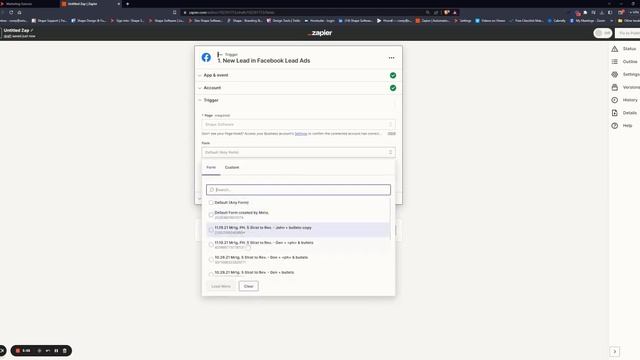Viewport: 640px width, 360px height.
Task: Open Versions in the right sidebar
Action: (624, 87)
